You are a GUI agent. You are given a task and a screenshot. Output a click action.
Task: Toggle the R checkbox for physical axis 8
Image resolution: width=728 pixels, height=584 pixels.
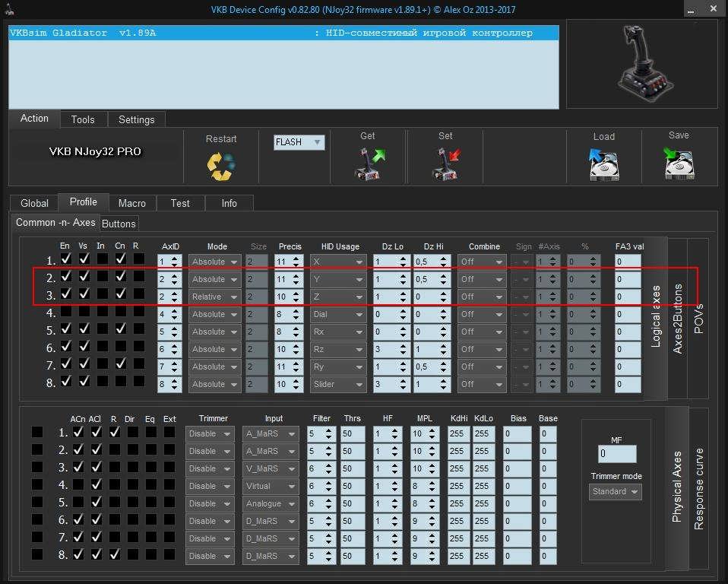point(114,555)
